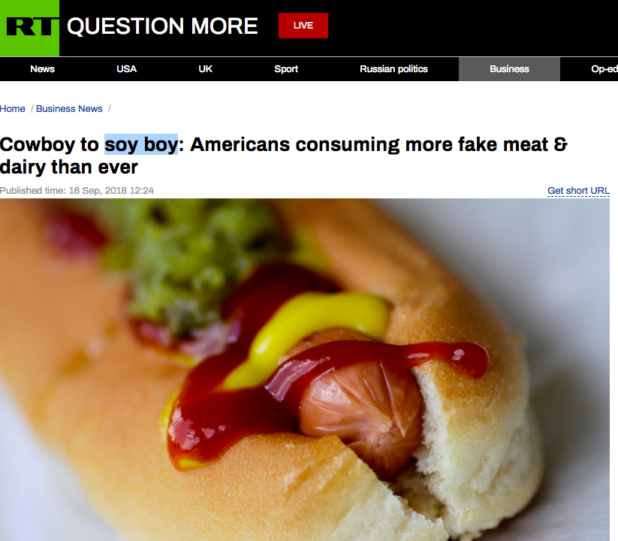Click the published time stamp
This screenshot has height=541, width=618.
point(77,191)
